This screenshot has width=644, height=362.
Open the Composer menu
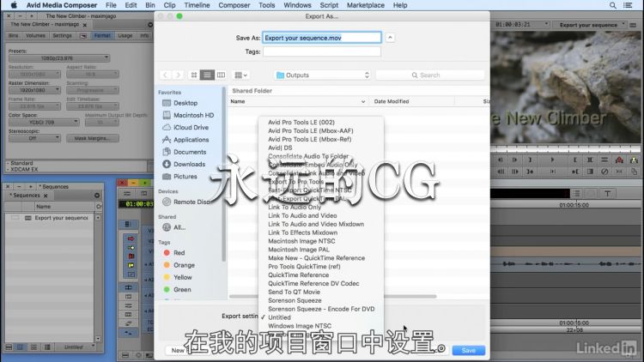point(234,5)
